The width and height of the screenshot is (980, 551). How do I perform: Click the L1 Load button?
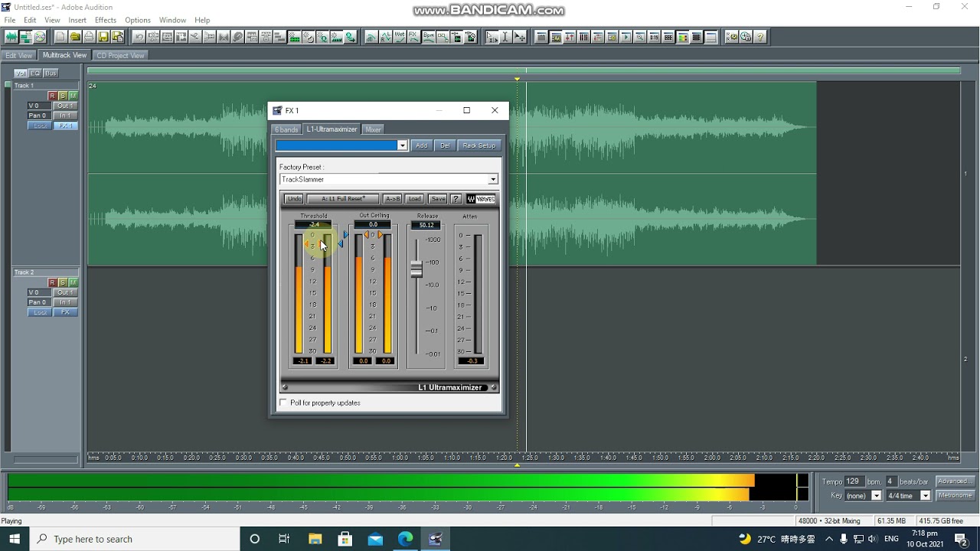point(414,199)
